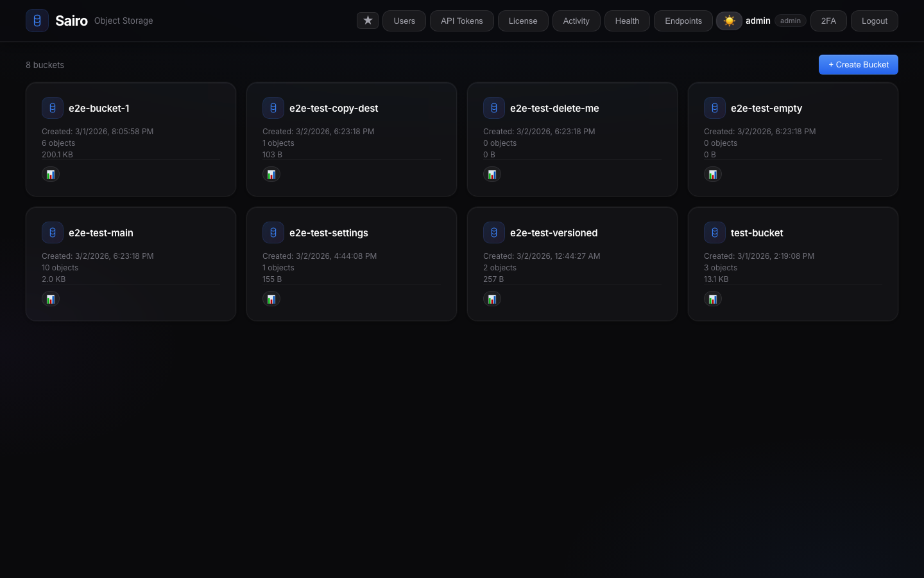924x578 pixels.
Task: Open the usage chart for e2e-test-copy-dest
Action: click(x=271, y=174)
